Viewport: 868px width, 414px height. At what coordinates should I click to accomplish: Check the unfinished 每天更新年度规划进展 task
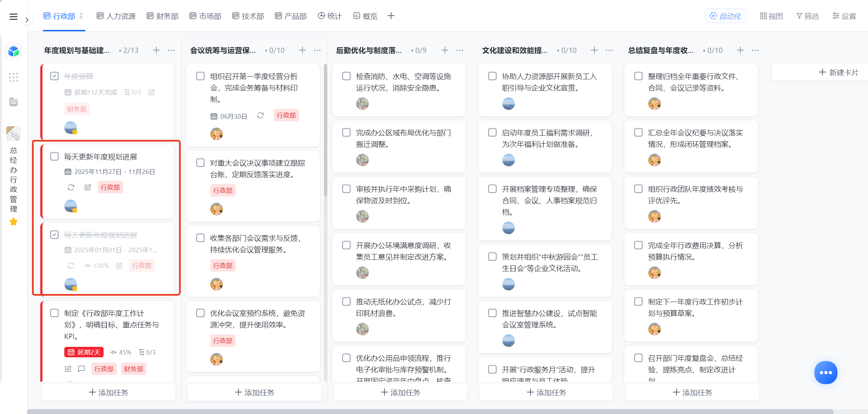tap(54, 156)
